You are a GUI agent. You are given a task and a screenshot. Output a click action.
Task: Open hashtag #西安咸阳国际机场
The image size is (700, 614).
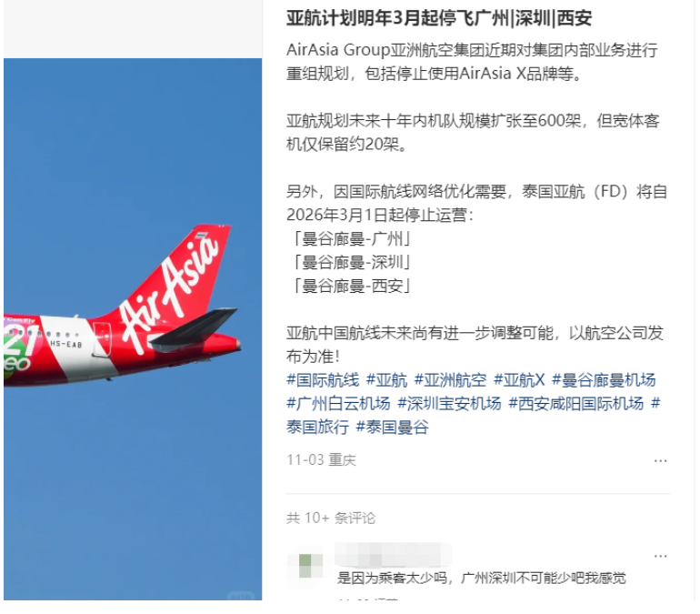pos(575,404)
